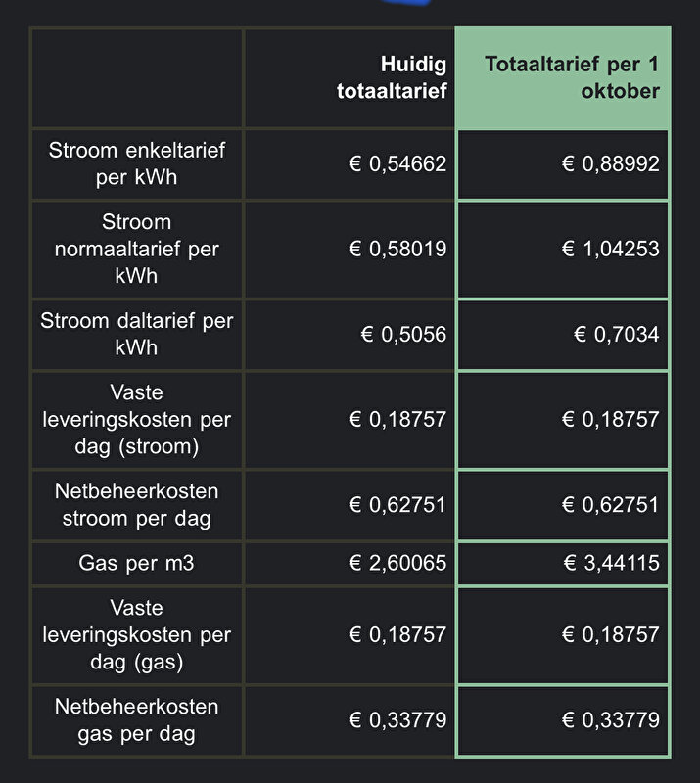The width and height of the screenshot is (700, 783).
Task: Click 'Vaste leveringskosten per dag (stroom)' label
Action: coord(136,420)
